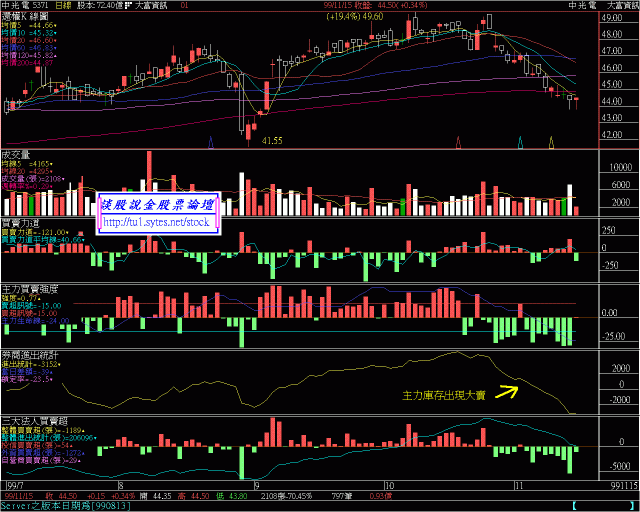The height and width of the screenshot is (512, 640).
Task: Click the red triangle marker under the price chart
Action: (x=458, y=142)
